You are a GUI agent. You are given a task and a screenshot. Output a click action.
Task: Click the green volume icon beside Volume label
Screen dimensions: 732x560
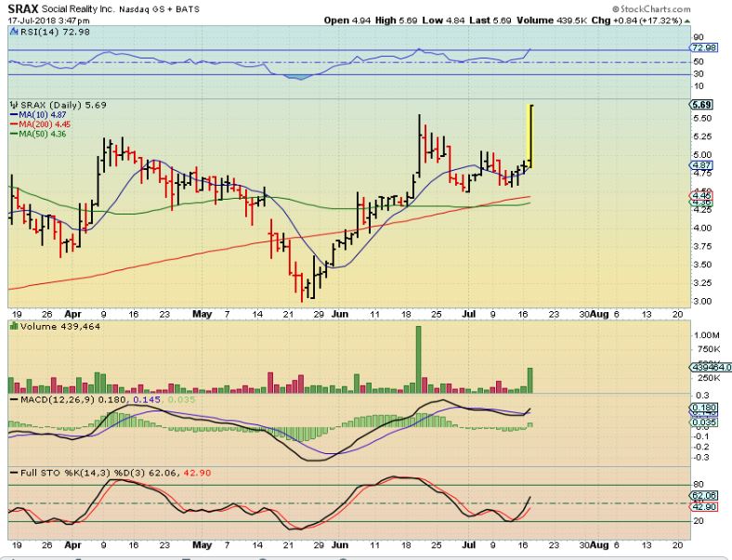point(14,327)
